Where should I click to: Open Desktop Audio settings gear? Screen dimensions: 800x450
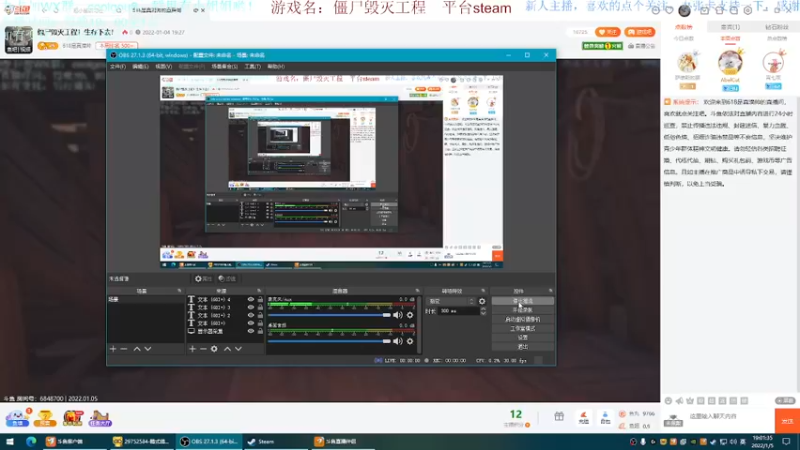[x=410, y=341]
